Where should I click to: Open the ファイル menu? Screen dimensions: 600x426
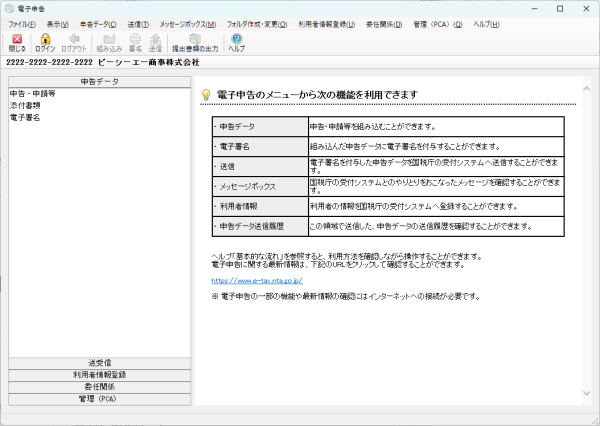coord(21,23)
